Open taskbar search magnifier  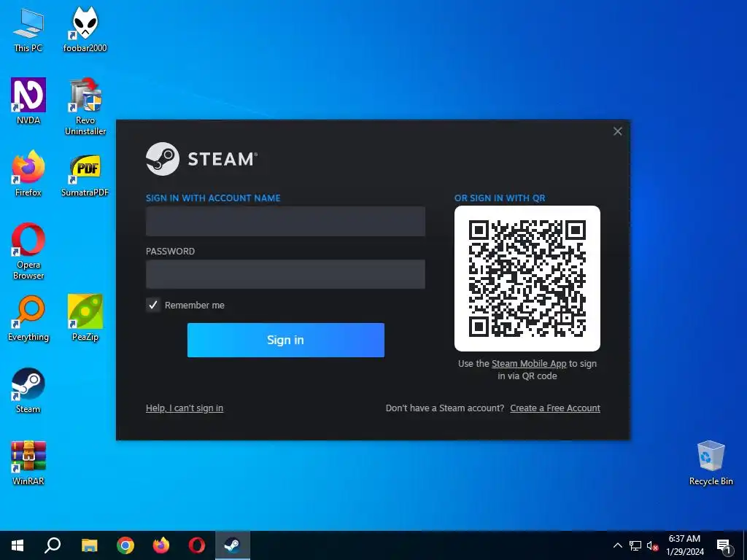[x=53, y=545]
